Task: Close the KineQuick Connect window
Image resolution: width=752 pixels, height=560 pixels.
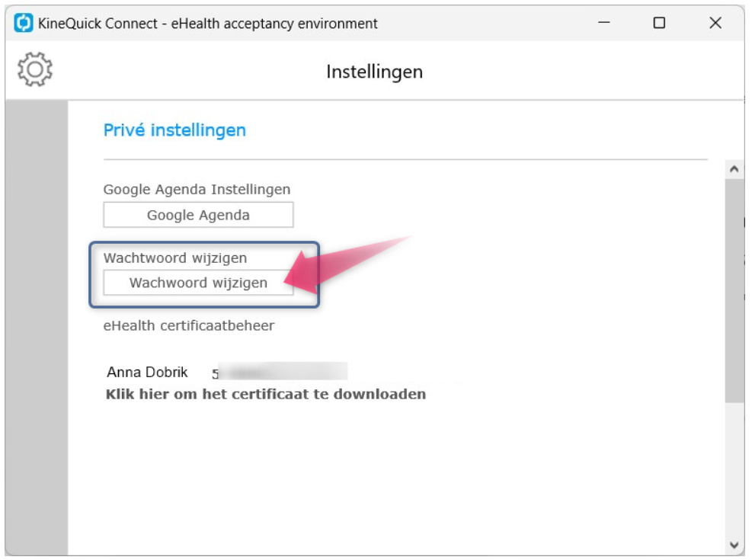Action: point(715,23)
